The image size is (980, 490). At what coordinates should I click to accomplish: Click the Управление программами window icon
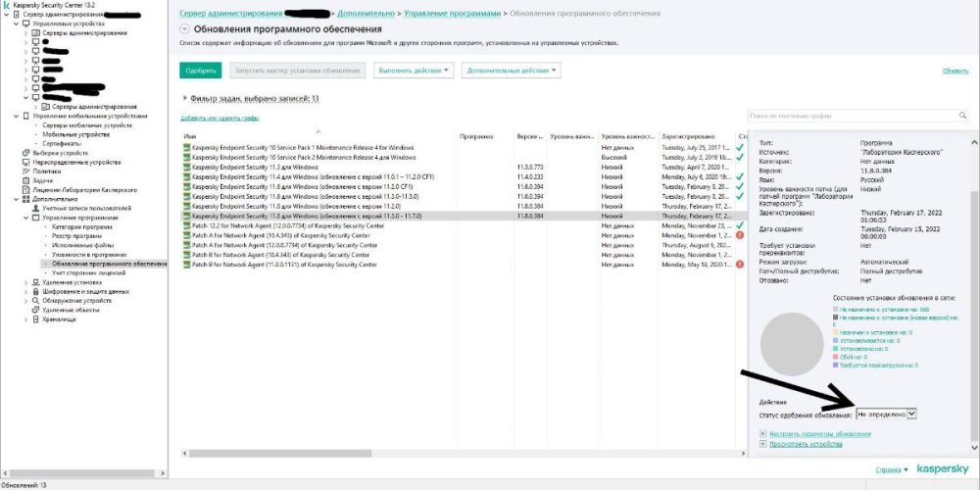tap(35, 218)
